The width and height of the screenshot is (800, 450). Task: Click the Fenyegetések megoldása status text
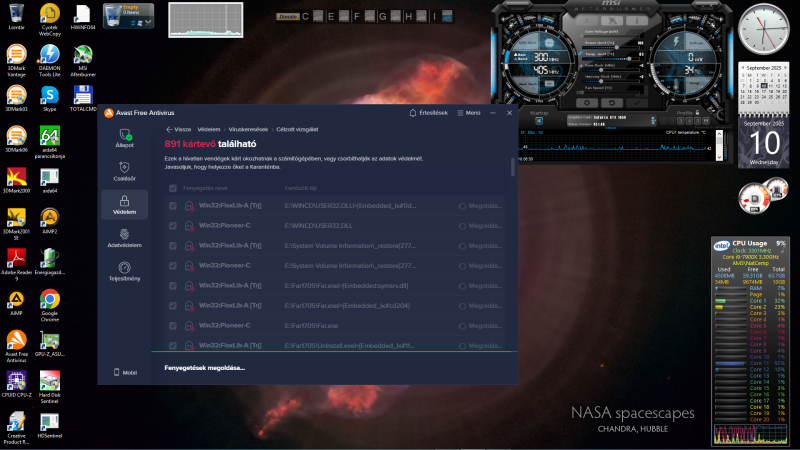tap(205, 368)
